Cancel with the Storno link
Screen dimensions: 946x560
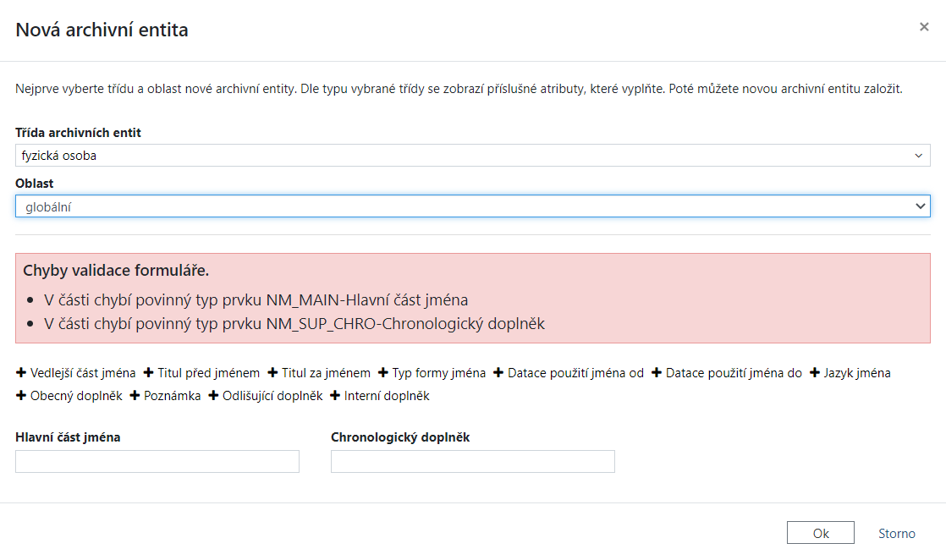click(x=896, y=534)
